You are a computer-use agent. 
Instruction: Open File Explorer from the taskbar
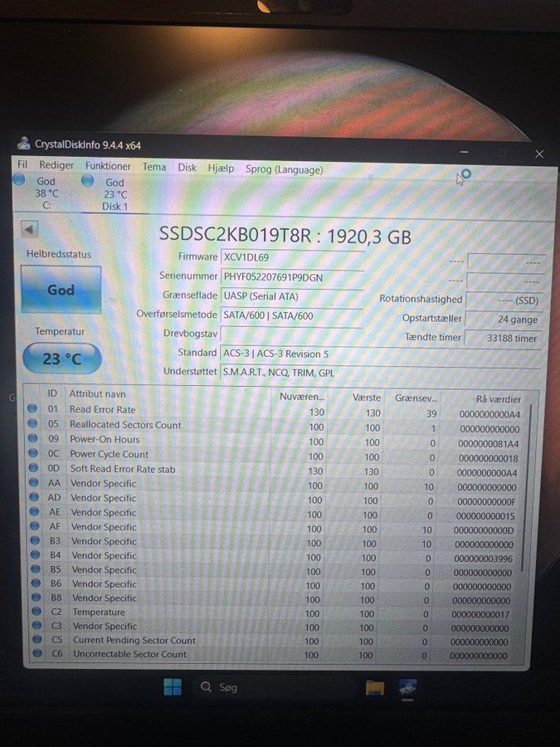click(375, 687)
